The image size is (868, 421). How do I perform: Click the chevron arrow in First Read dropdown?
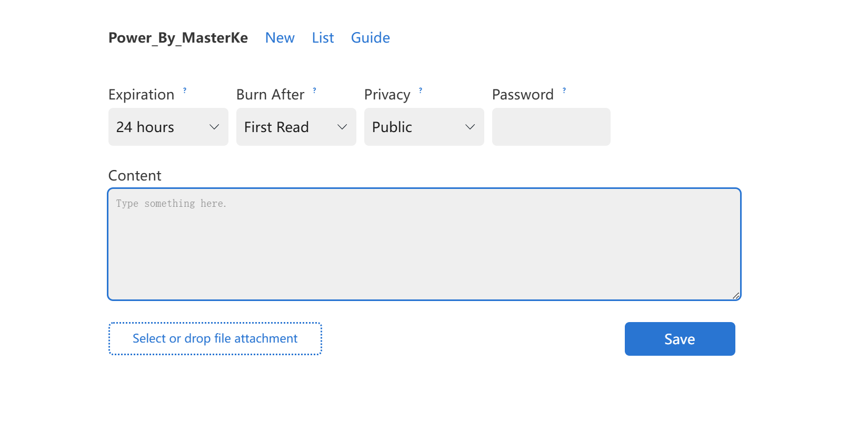click(342, 127)
